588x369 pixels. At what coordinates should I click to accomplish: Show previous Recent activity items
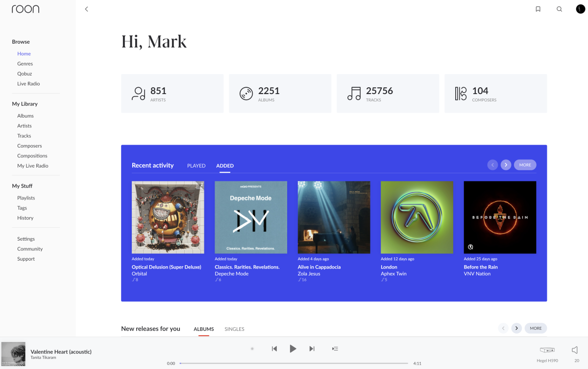[x=492, y=165]
